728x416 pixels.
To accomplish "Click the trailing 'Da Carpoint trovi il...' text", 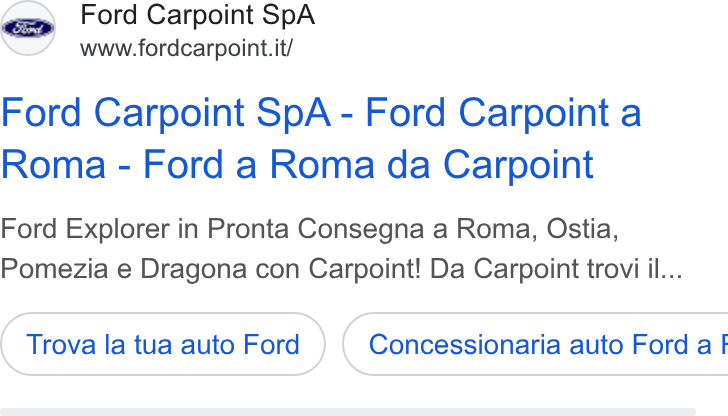I will [x=556, y=269].
